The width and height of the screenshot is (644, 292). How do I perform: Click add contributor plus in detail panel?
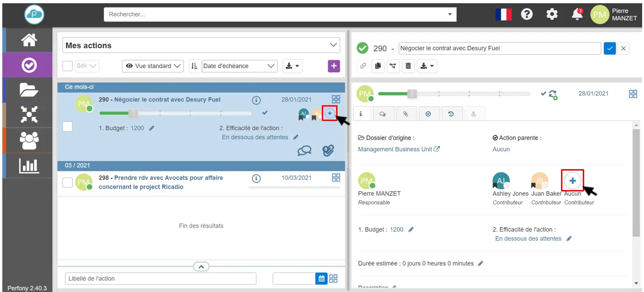click(573, 180)
